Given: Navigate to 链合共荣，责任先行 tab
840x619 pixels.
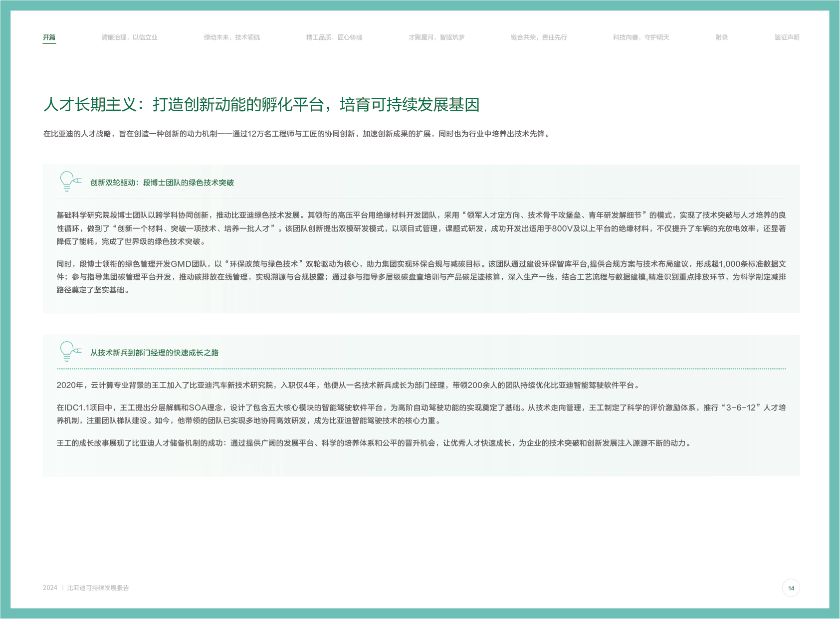Looking at the screenshot, I should (538, 37).
